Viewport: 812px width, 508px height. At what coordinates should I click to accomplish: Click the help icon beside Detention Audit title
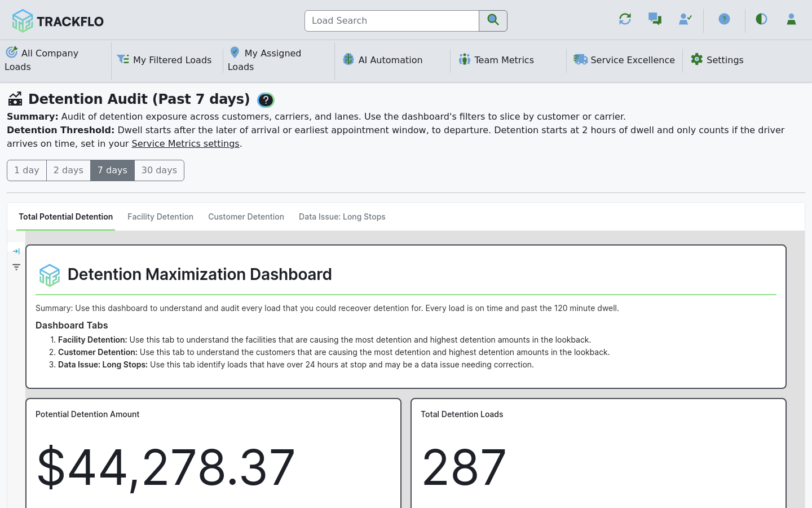[x=266, y=100]
